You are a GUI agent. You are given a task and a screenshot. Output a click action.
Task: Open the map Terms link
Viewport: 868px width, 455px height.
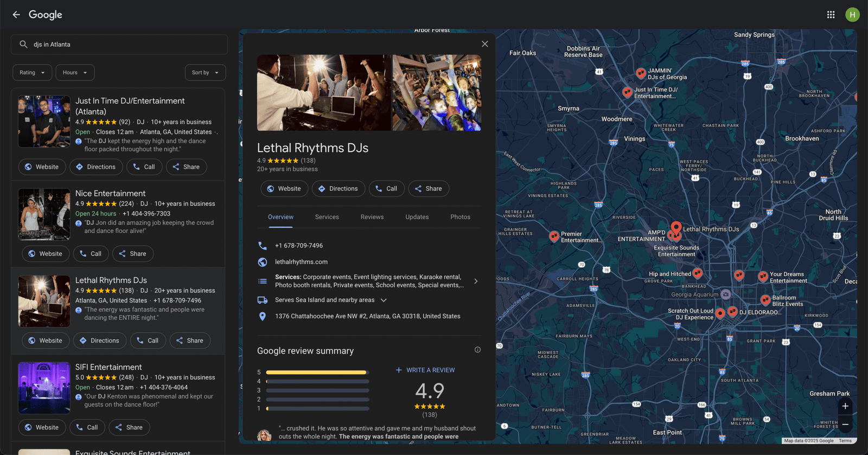coord(845,441)
